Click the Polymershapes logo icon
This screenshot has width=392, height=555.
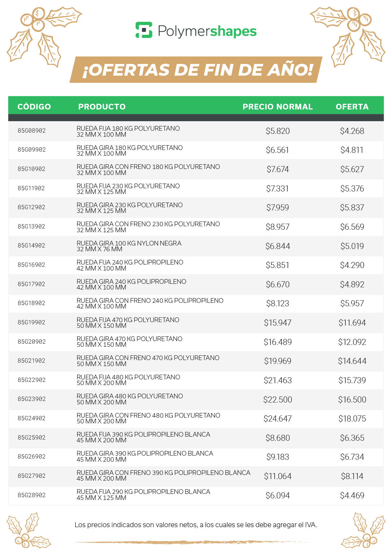(x=144, y=30)
